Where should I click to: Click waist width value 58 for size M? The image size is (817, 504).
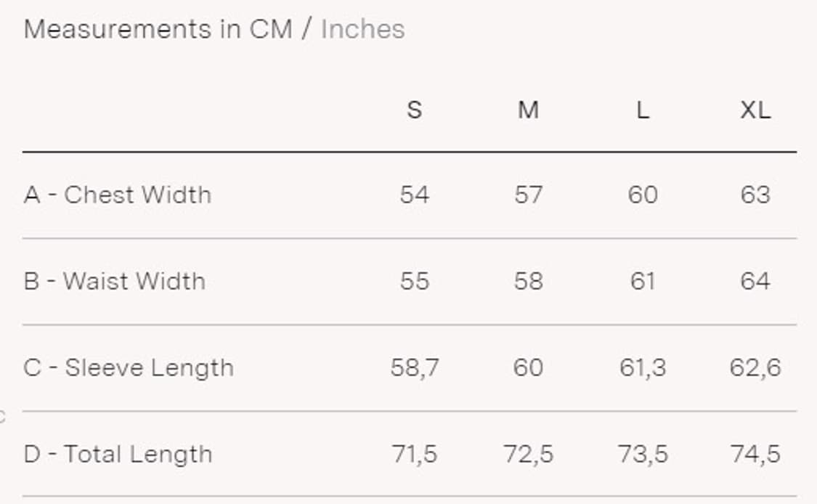(x=529, y=282)
